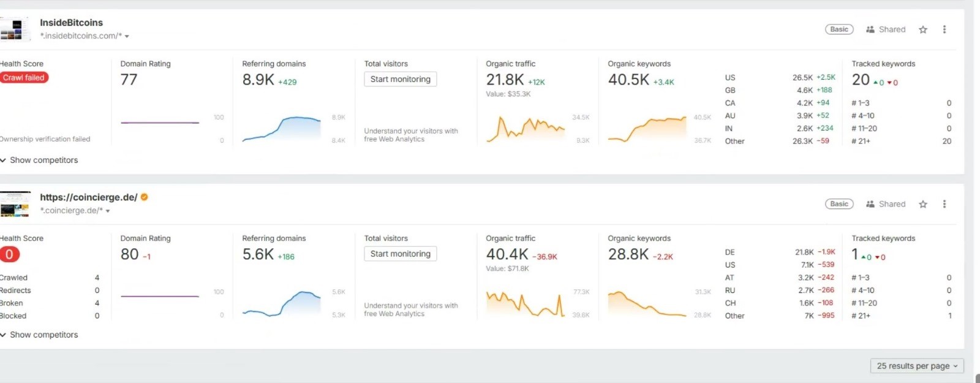Click Value: $71.8K text

(507, 269)
